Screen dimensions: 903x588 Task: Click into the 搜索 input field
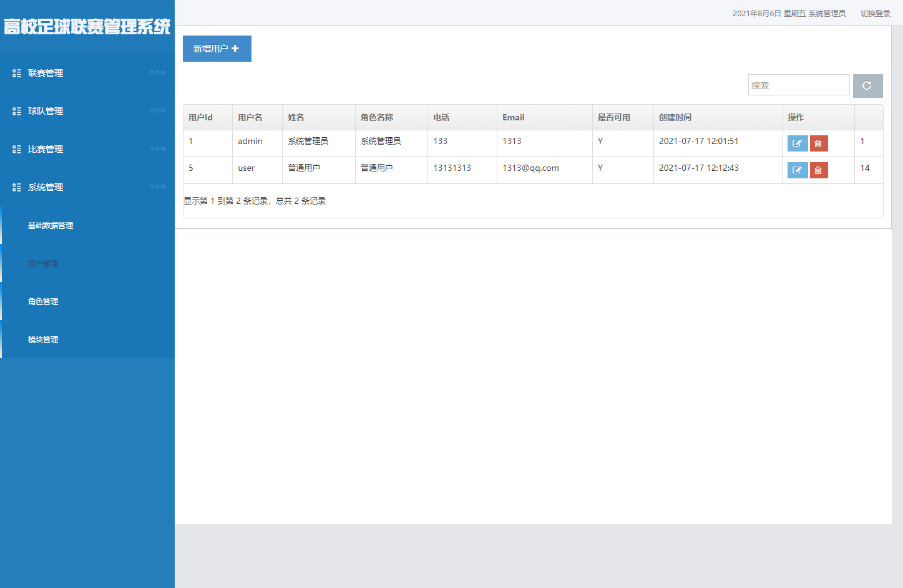click(798, 85)
